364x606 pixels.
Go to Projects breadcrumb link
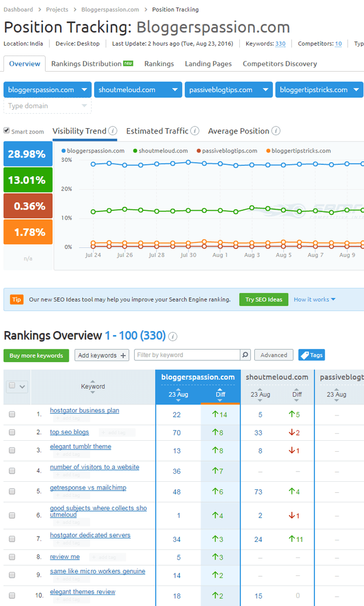click(57, 9)
